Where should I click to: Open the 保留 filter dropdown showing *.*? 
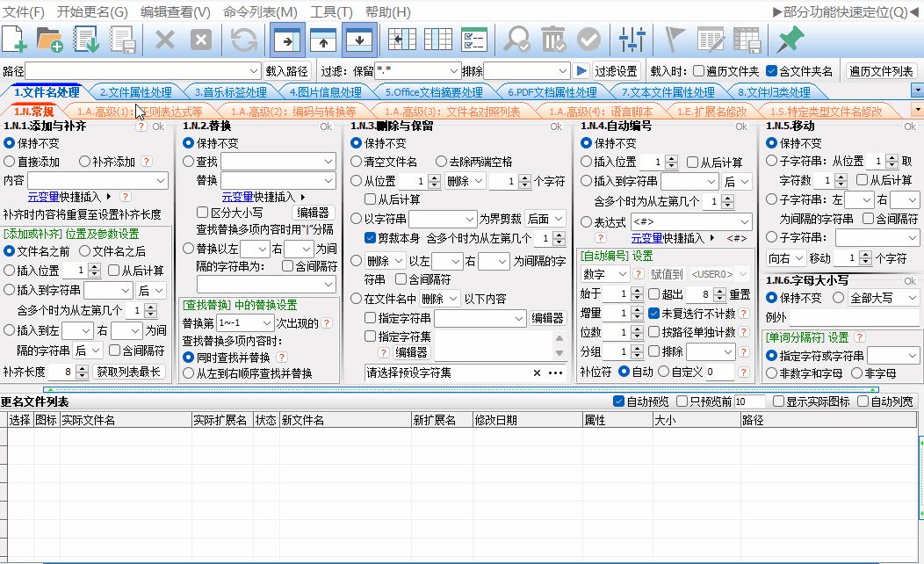[454, 71]
